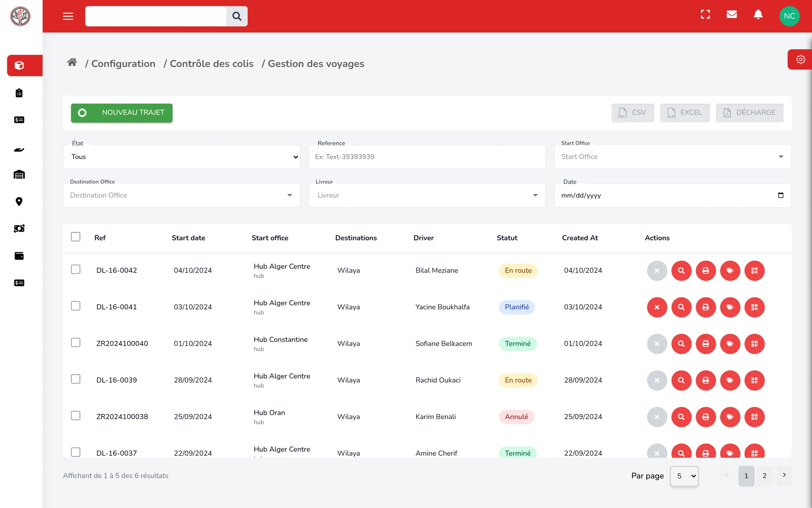Open the location pin sidebar icon
Viewport: 812px width, 508px height.
pyautogui.click(x=19, y=202)
